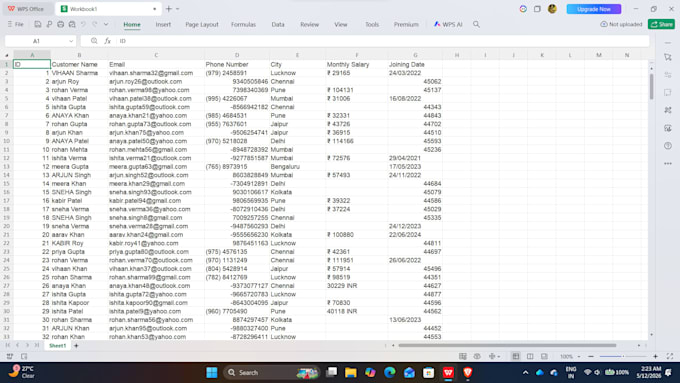Image resolution: width=680 pixels, height=383 pixels.
Task: Expand the quick access toolbar customize chevron
Action: tap(106, 24)
